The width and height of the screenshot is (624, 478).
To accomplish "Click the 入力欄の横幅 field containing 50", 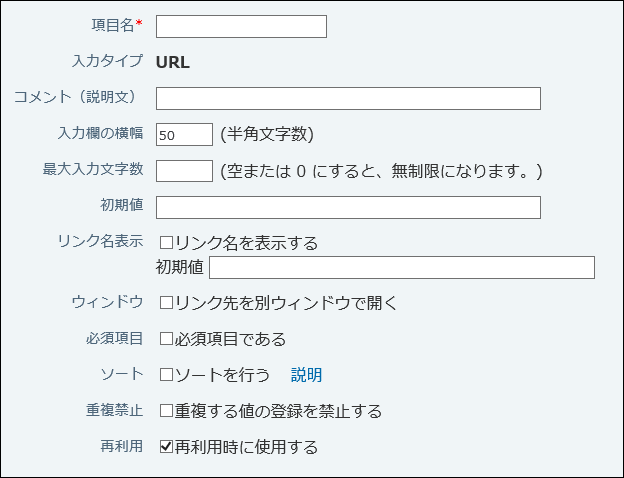I will (184, 134).
